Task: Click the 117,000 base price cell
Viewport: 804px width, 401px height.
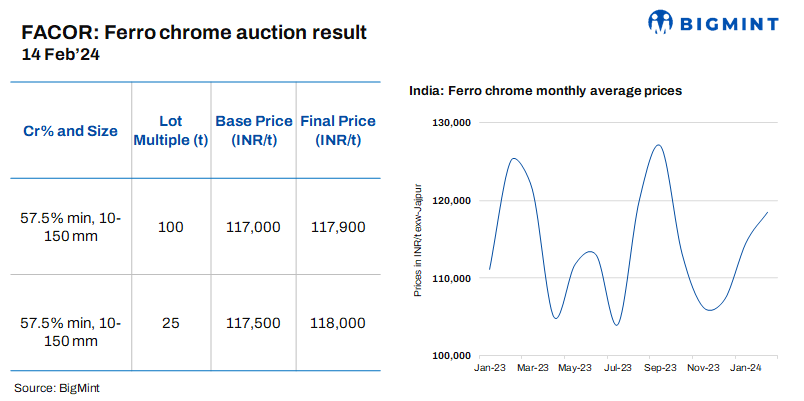Action: click(x=254, y=227)
